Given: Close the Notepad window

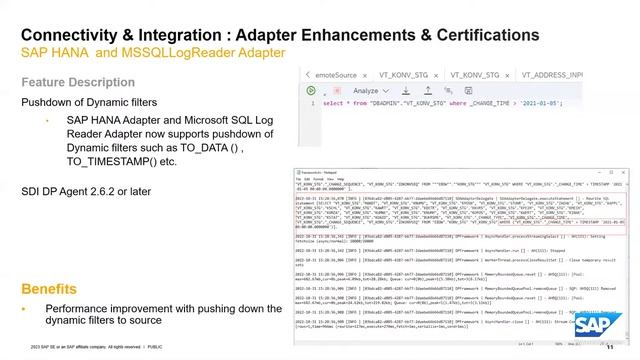Looking at the screenshot, I should click(x=623, y=172).
